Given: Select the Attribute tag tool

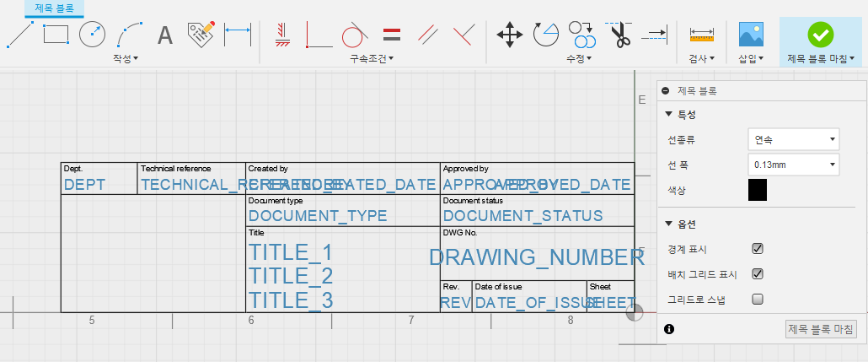Looking at the screenshot, I should coord(201,35).
